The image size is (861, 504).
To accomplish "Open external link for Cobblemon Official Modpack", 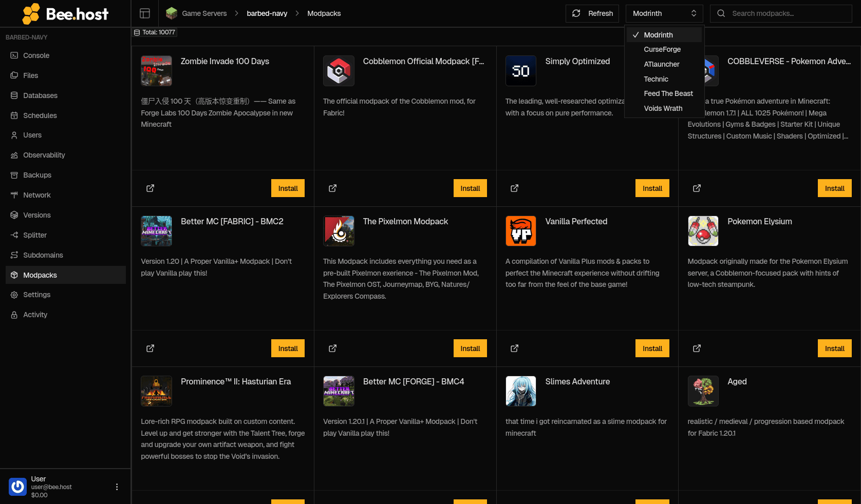I will tap(333, 188).
